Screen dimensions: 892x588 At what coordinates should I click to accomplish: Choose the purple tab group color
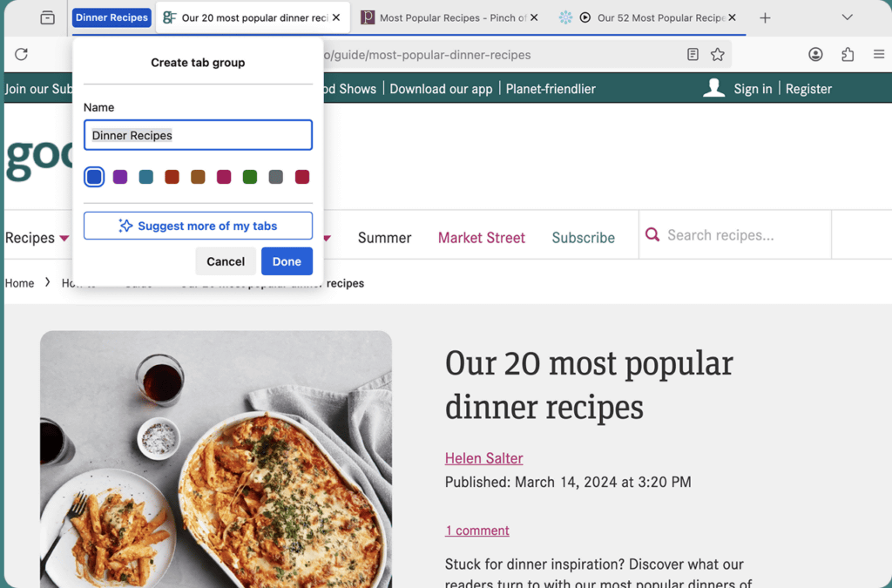click(120, 177)
